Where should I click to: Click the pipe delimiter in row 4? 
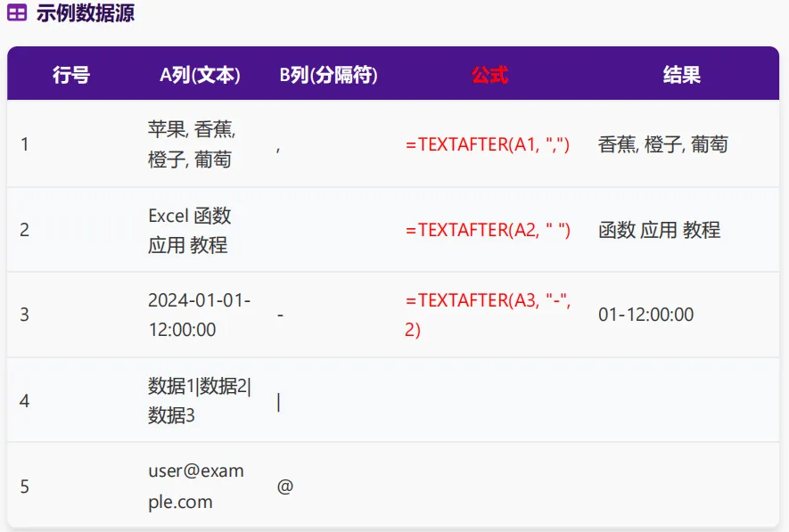point(279,402)
